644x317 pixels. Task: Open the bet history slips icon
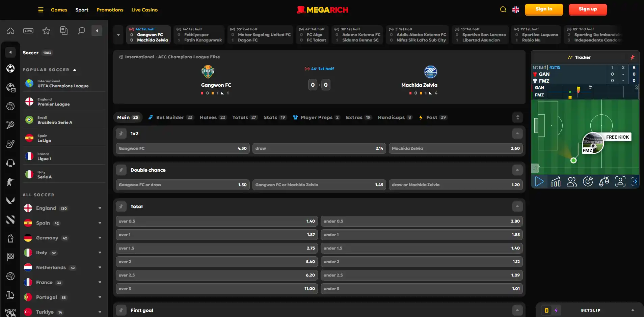[64, 31]
